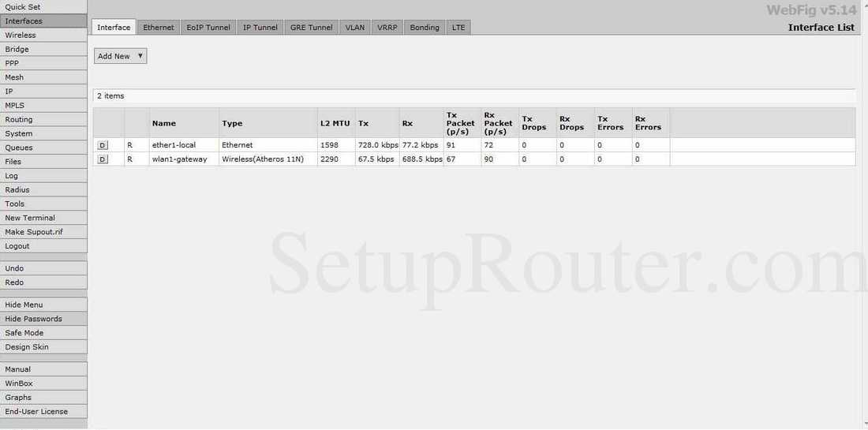Image resolution: width=868 pixels, height=430 pixels.
Task: Open the Add New dropdown
Action: point(120,56)
